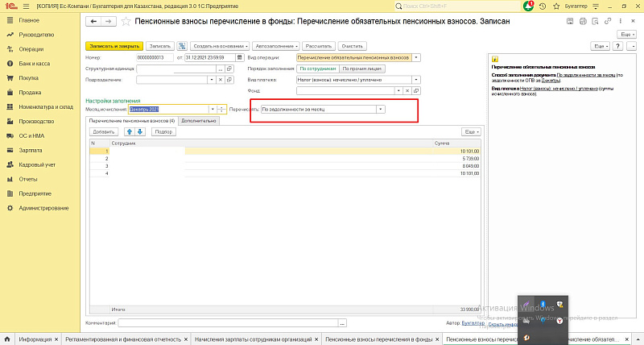Select По прочим лицам fill order option
The width and height of the screenshot is (644, 345).
pyautogui.click(x=361, y=69)
